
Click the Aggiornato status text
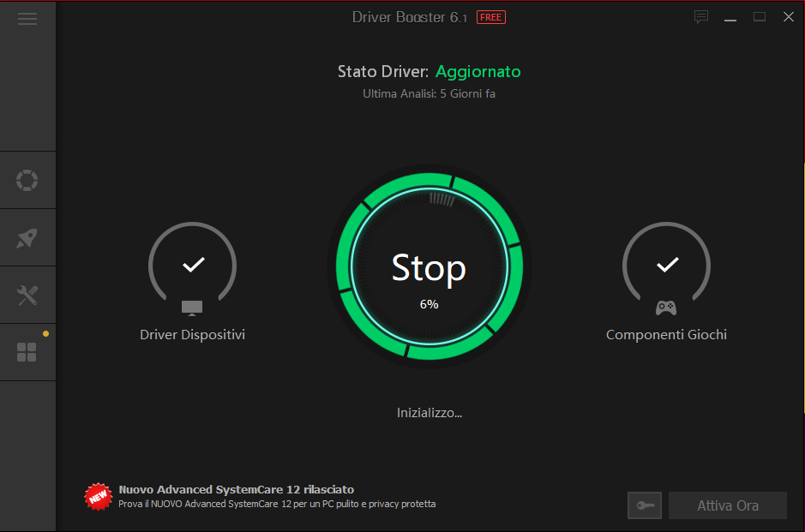pos(478,72)
